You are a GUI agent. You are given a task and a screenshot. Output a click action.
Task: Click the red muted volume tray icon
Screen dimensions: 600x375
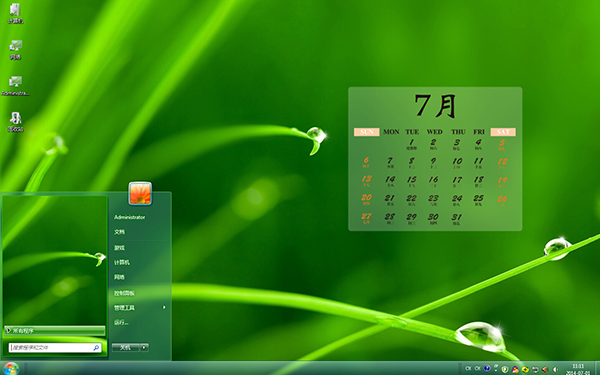pyautogui.click(x=545, y=369)
